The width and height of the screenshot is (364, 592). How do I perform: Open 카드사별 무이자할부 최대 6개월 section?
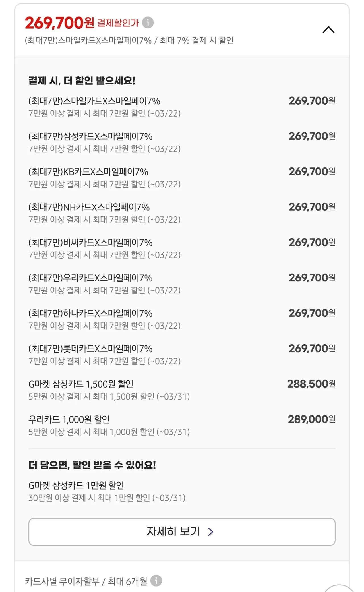(x=86, y=581)
